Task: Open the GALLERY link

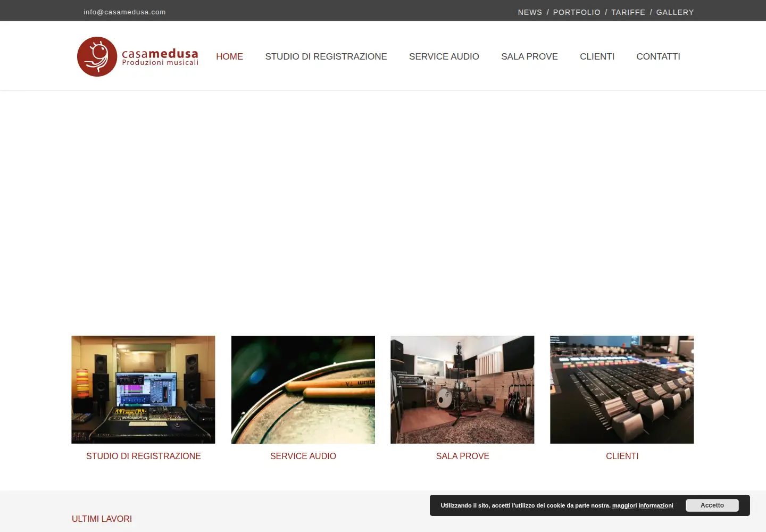Action: click(675, 12)
